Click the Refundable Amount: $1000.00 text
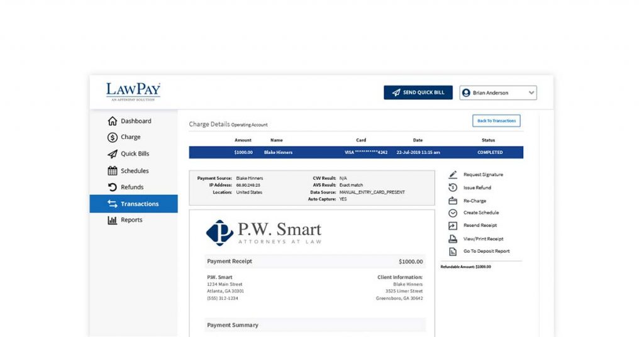 466,267
